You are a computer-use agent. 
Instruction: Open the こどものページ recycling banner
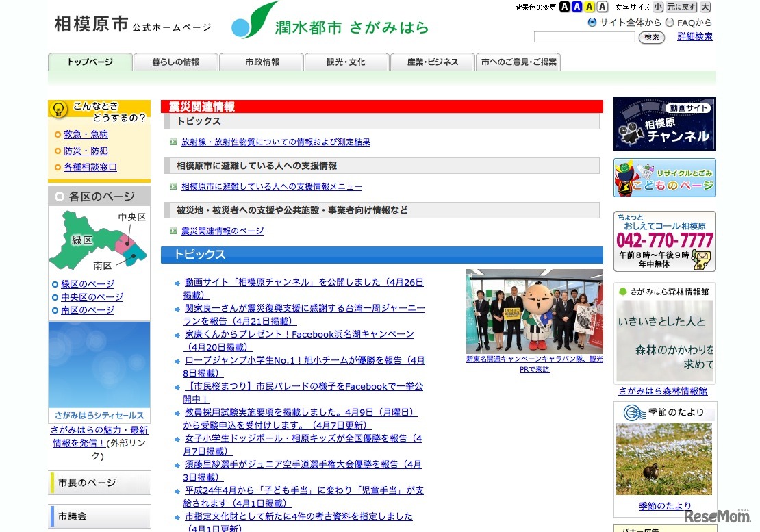tap(663, 177)
